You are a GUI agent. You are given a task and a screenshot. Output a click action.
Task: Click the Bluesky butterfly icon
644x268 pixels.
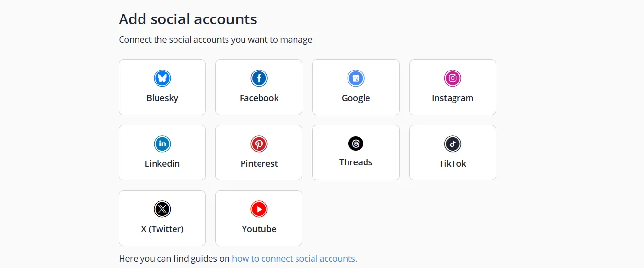tap(162, 78)
